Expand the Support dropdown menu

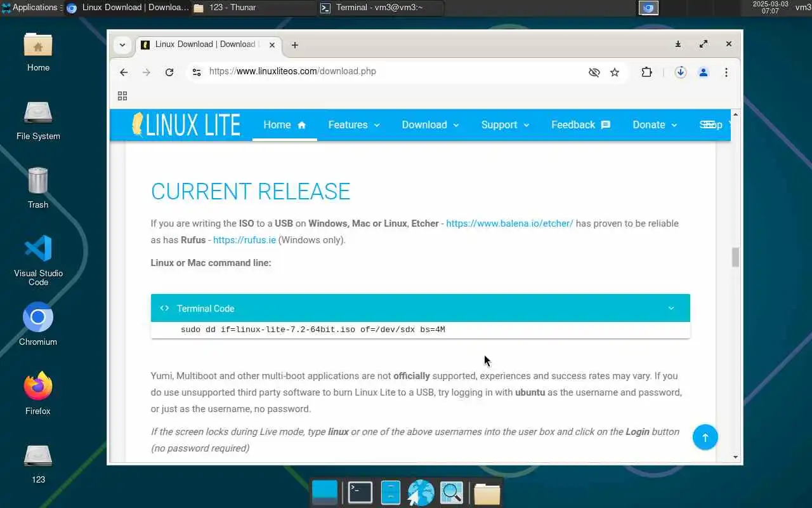[x=505, y=124]
